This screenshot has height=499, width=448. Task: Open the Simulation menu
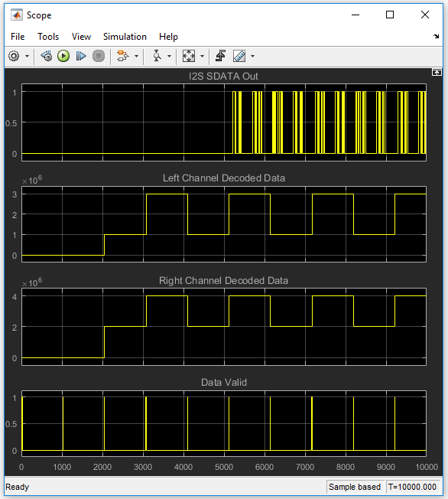[x=125, y=37]
